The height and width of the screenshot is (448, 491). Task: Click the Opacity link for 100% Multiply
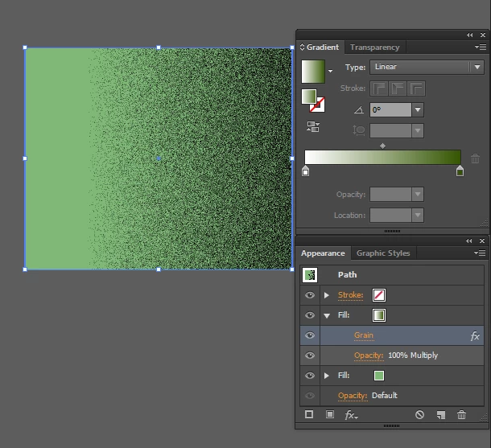369,356
